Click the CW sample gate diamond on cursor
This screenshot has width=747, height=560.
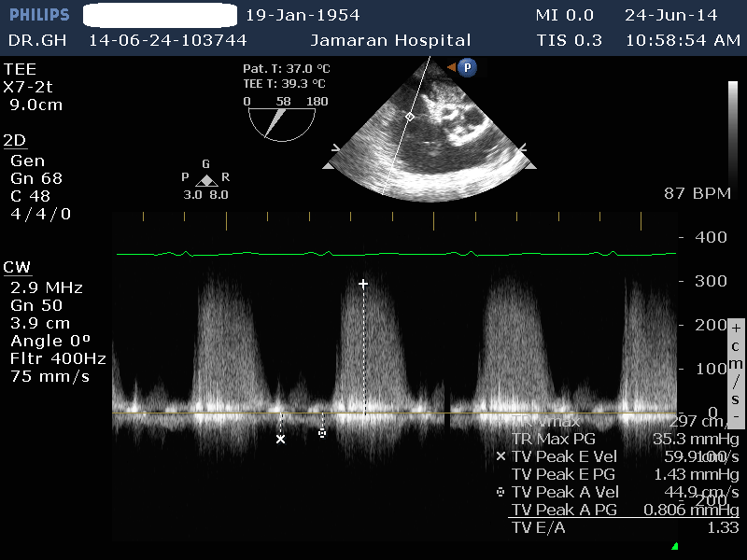tap(409, 117)
